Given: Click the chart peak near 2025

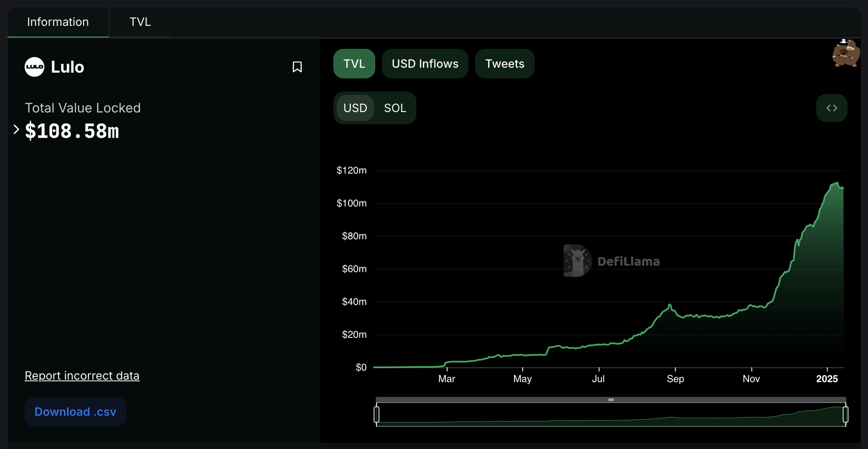Looking at the screenshot, I should point(836,183).
